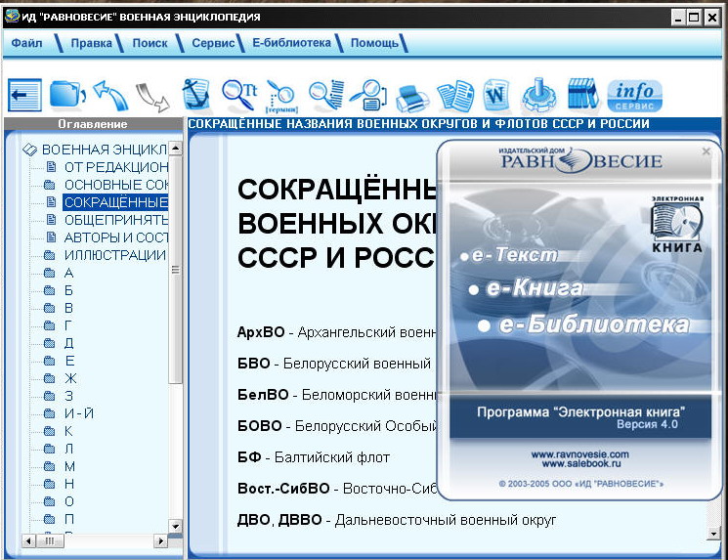
Task: Open the Правка menu
Action: pos(91,43)
